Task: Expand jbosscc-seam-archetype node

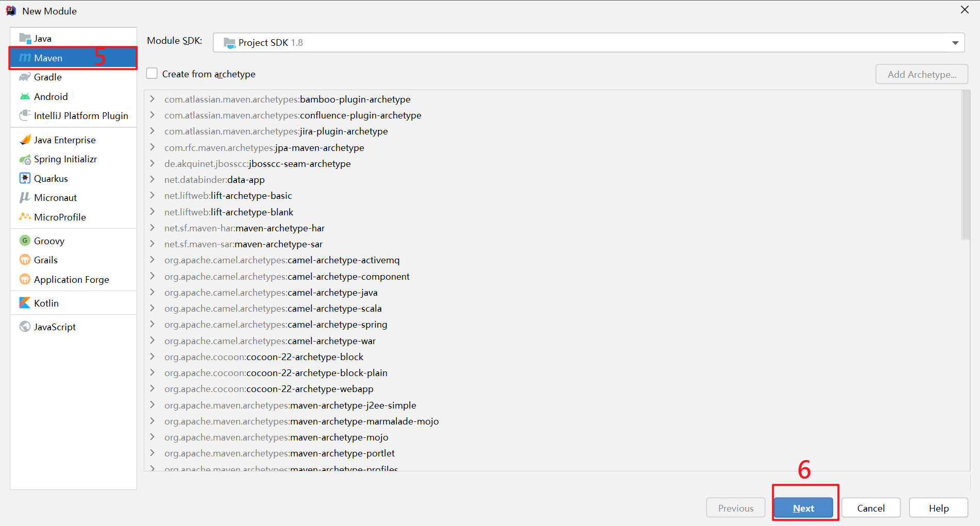Action: click(x=152, y=163)
